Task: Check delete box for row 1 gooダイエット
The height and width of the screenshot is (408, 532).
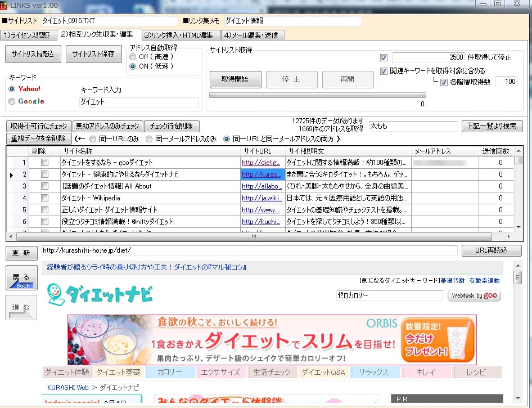Action: coord(44,163)
